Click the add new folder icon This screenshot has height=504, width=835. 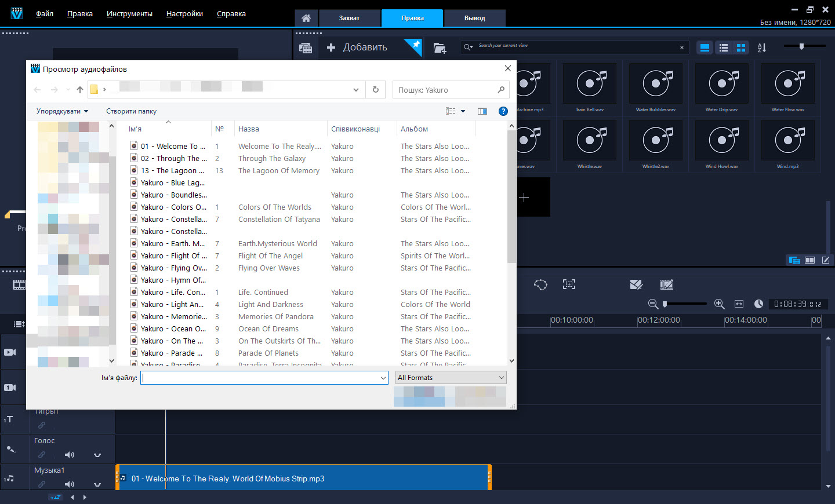point(440,48)
